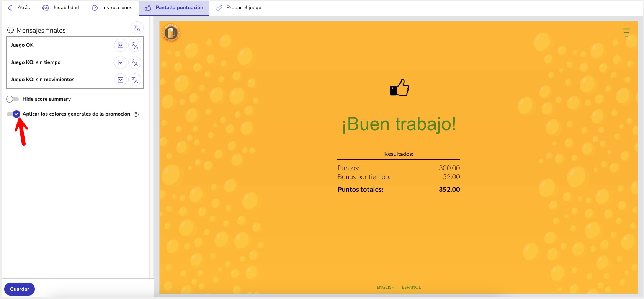Go back using the Atrás button
The height and width of the screenshot is (299, 644).
(19, 8)
